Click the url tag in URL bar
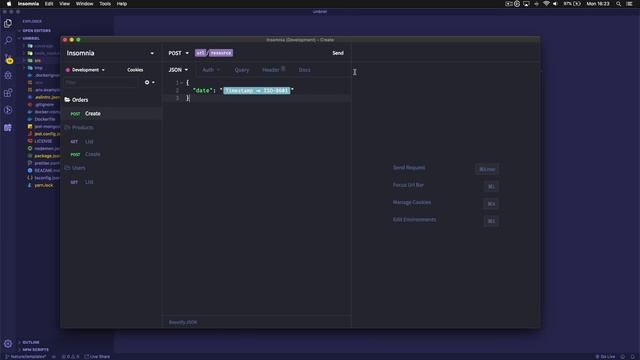Image resolution: width=640 pixels, height=360 pixels. tap(200, 53)
